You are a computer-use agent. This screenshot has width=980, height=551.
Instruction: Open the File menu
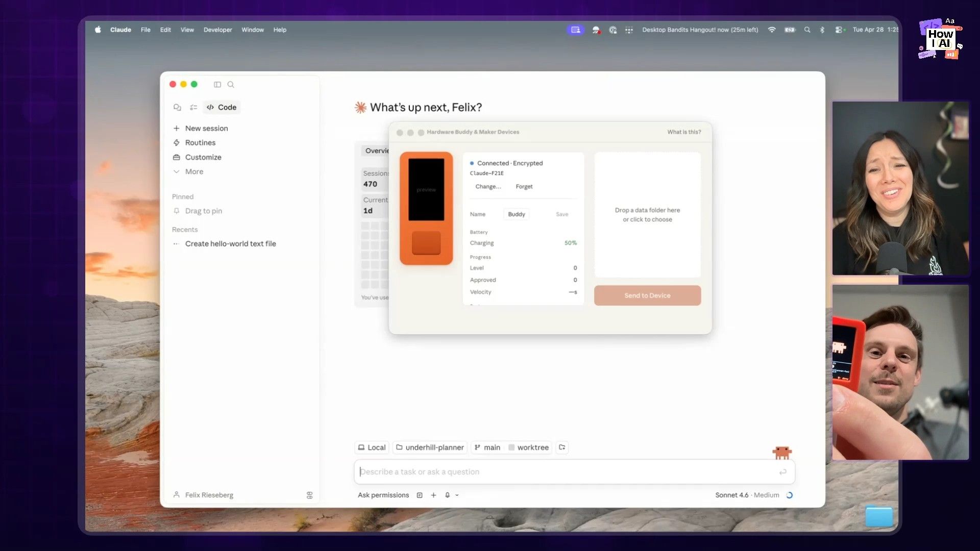(145, 30)
